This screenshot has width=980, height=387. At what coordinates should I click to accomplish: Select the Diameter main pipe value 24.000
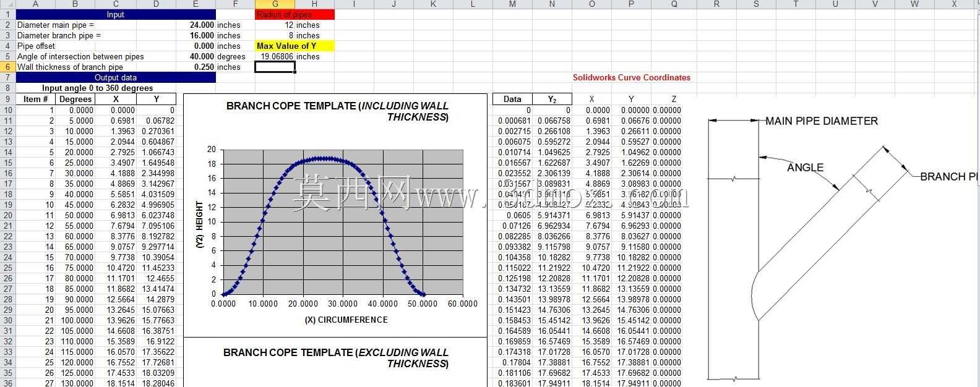196,25
